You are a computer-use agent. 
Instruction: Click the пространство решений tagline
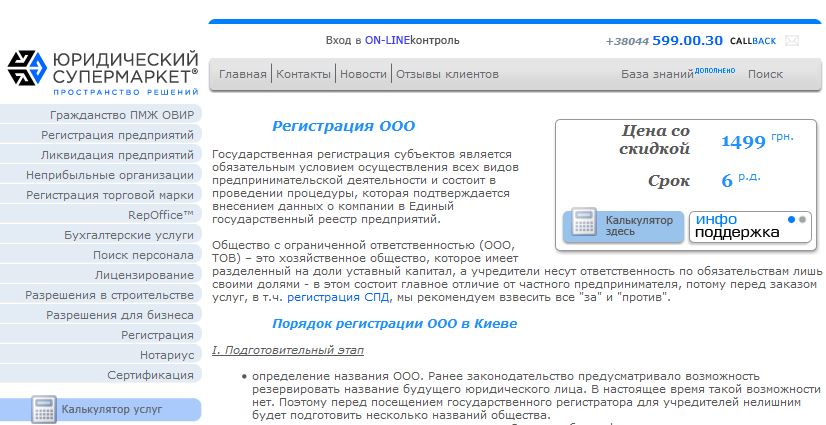125,92
